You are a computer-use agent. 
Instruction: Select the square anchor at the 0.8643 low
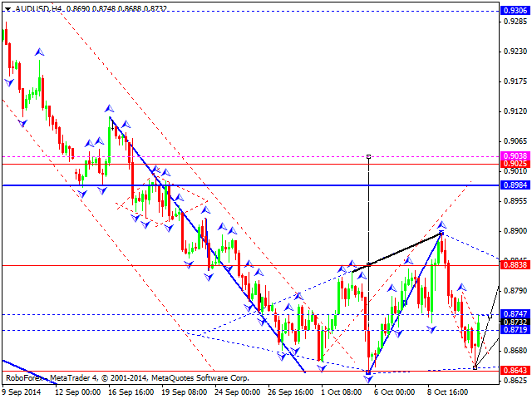click(x=368, y=372)
